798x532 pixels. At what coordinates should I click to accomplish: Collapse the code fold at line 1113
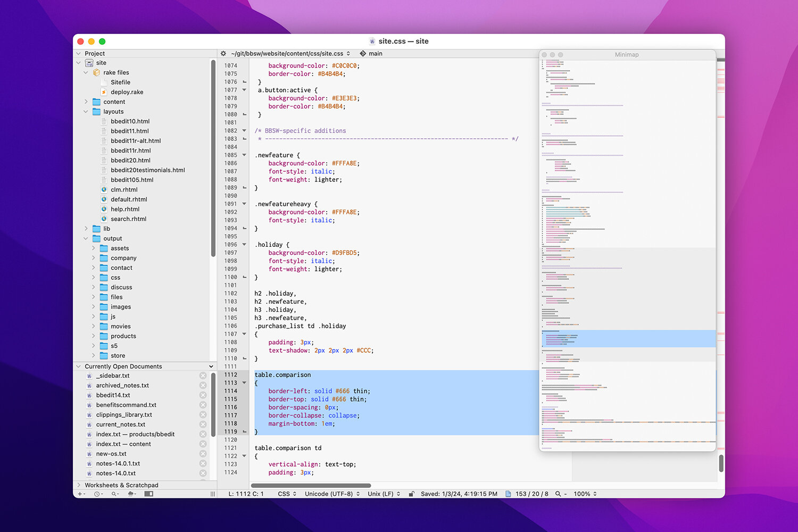click(244, 383)
